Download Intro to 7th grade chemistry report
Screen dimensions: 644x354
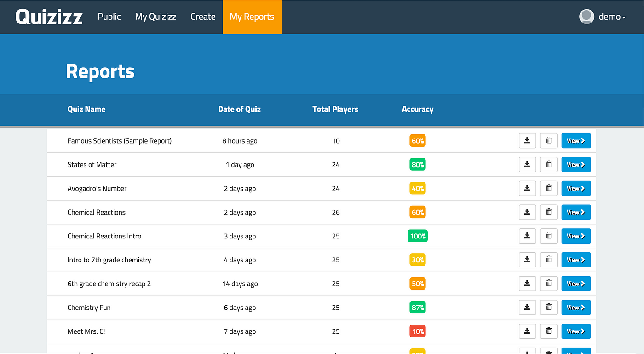point(527,260)
